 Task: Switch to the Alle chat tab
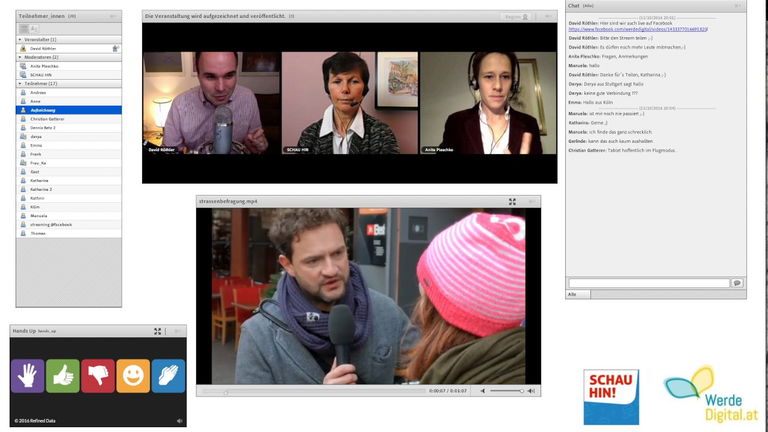click(573, 295)
